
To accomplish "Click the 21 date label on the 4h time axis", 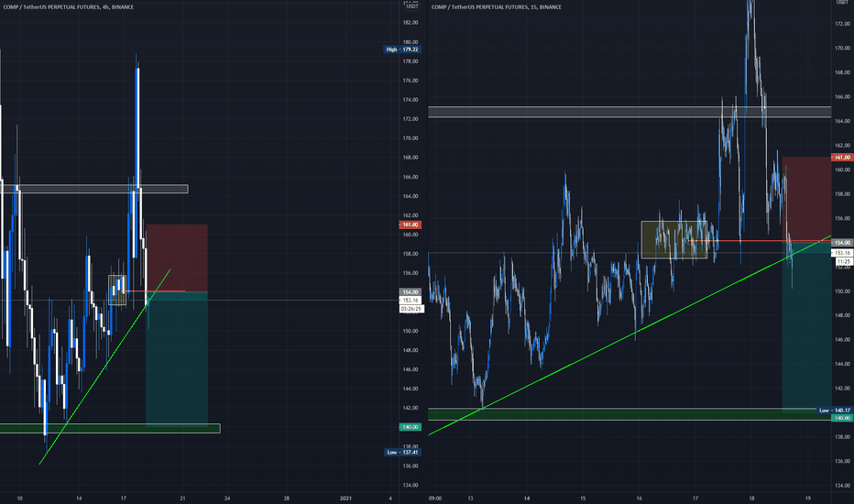I will coord(182,498).
